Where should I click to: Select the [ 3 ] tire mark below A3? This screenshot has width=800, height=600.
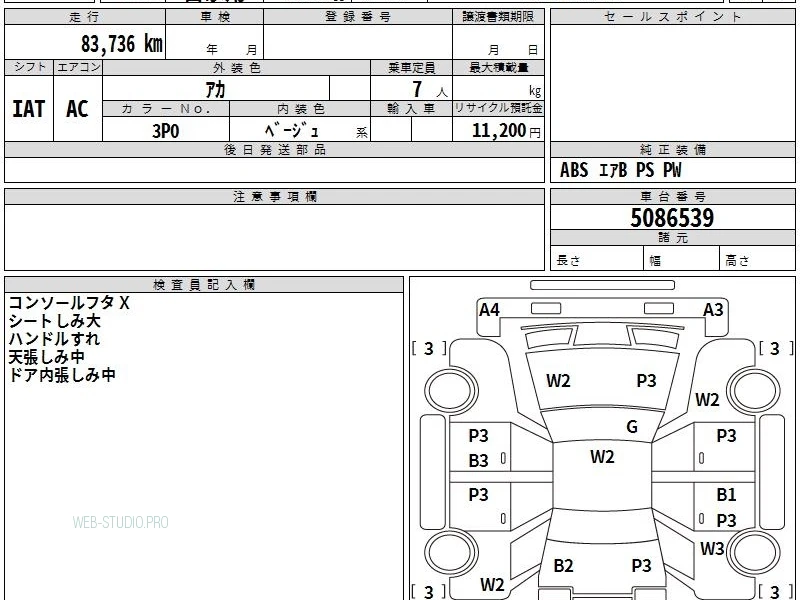[776, 348]
